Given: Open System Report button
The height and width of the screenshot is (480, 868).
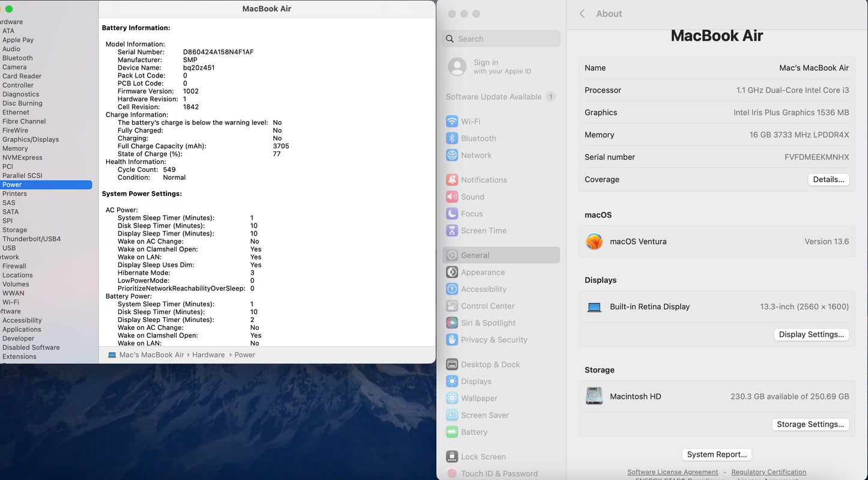Looking at the screenshot, I should (717, 455).
